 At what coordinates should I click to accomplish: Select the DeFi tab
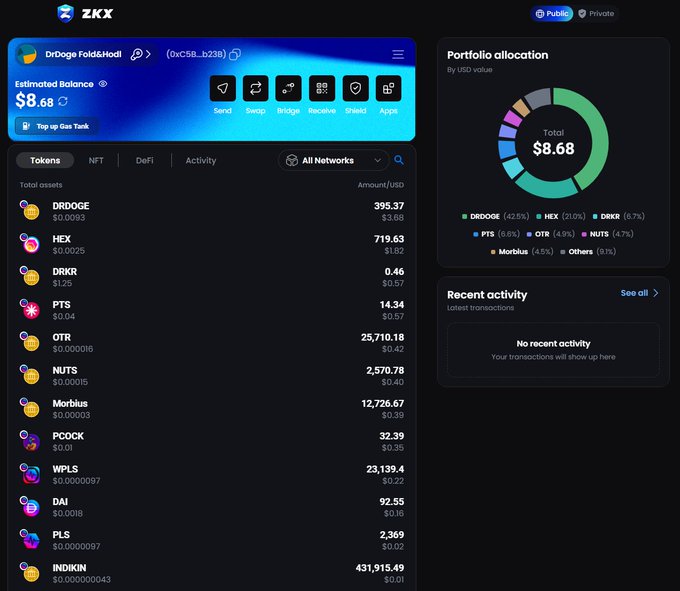(x=144, y=160)
